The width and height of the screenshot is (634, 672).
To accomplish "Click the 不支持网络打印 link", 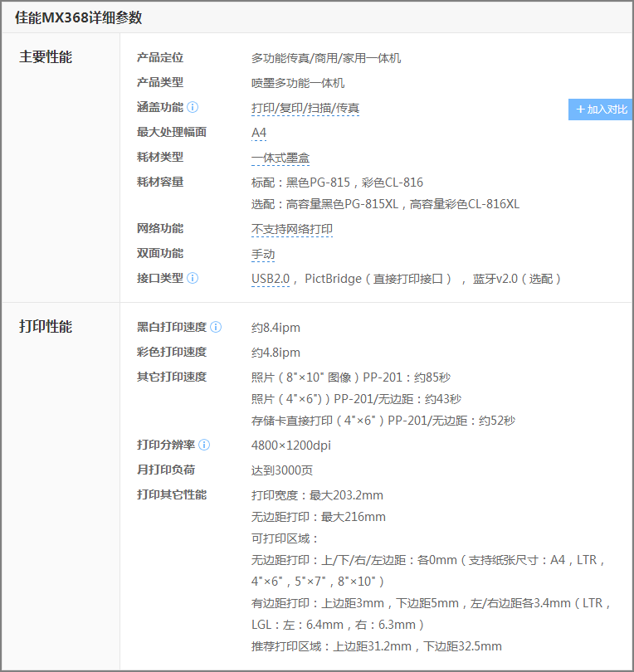I will coord(292,229).
